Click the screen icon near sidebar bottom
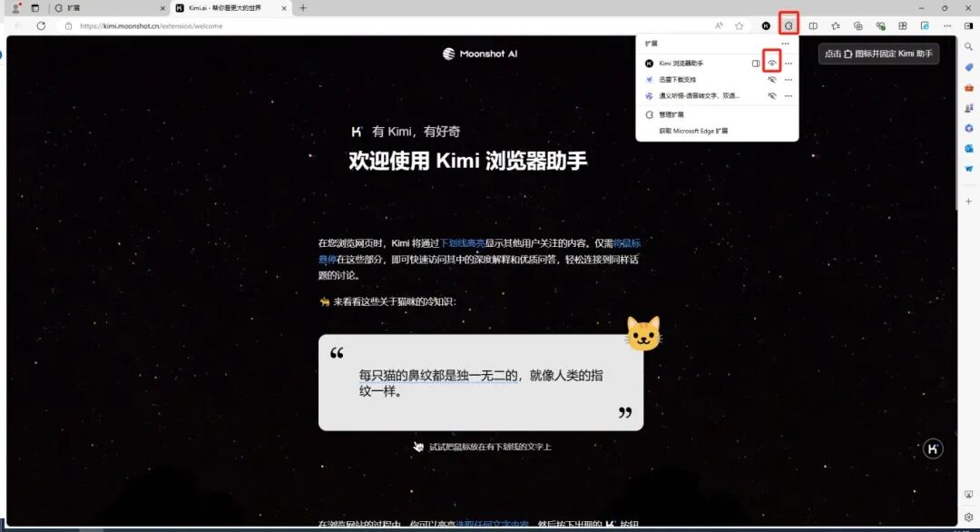This screenshot has width=980, height=532. 969,495
